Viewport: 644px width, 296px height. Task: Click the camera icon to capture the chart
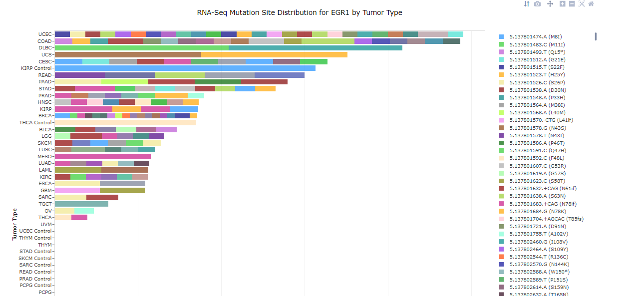tap(538, 3)
